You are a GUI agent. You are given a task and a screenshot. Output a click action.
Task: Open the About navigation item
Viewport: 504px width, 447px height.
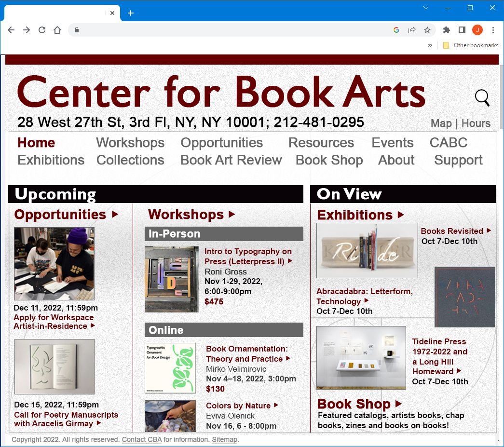tap(396, 160)
